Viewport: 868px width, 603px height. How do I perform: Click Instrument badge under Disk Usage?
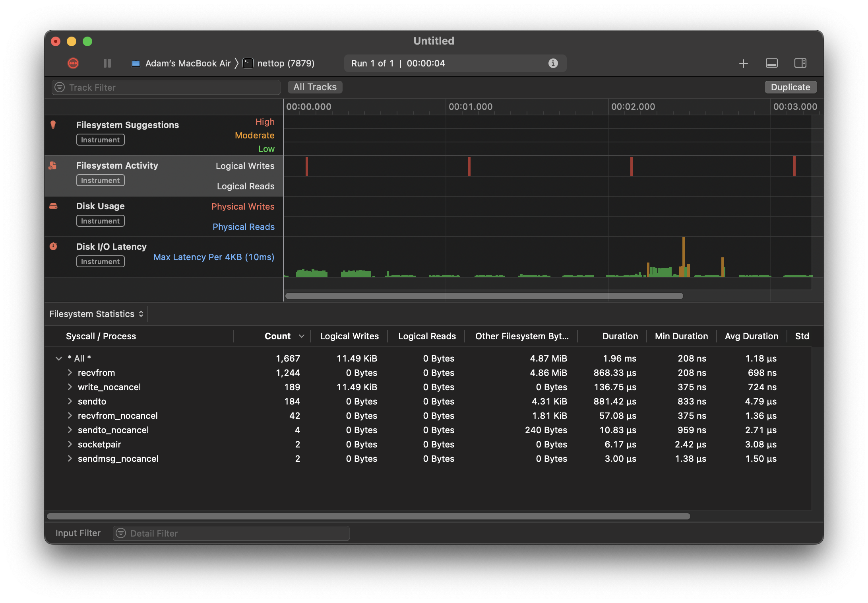[x=100, y=221]
